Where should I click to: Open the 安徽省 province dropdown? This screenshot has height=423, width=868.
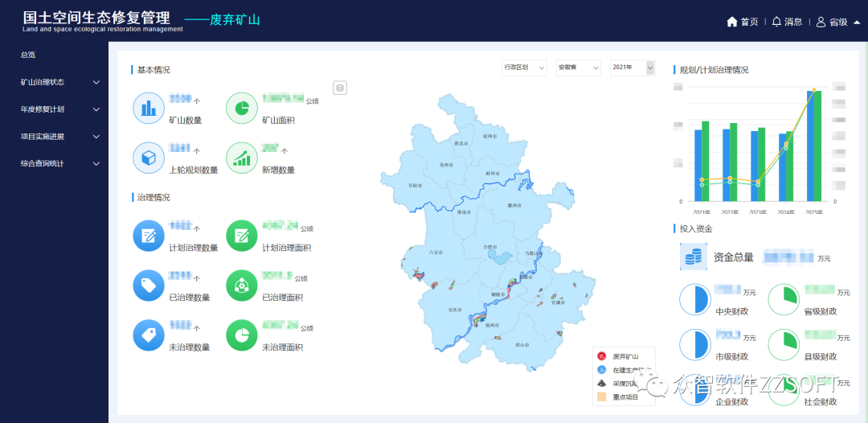578,68
